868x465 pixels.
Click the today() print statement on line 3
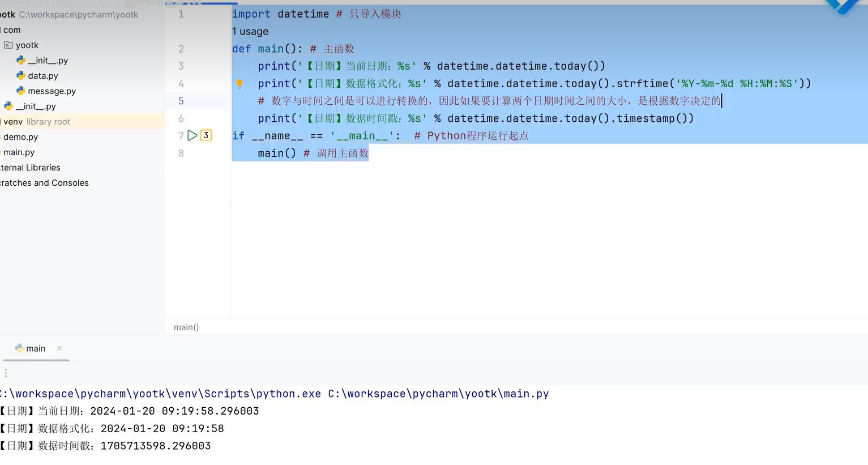(x=431, y=66)
